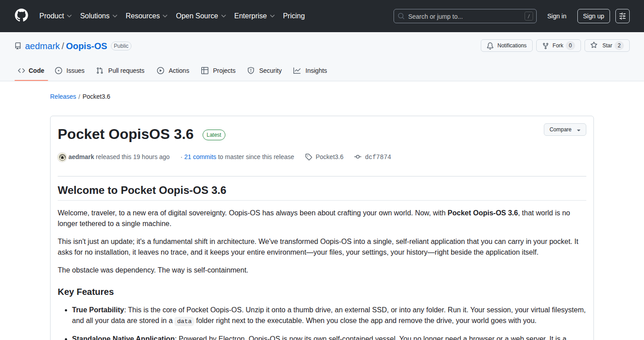Expand the Open Source menu
The width and height of the screenshot is (644, 340).
[x=201, y=16]
